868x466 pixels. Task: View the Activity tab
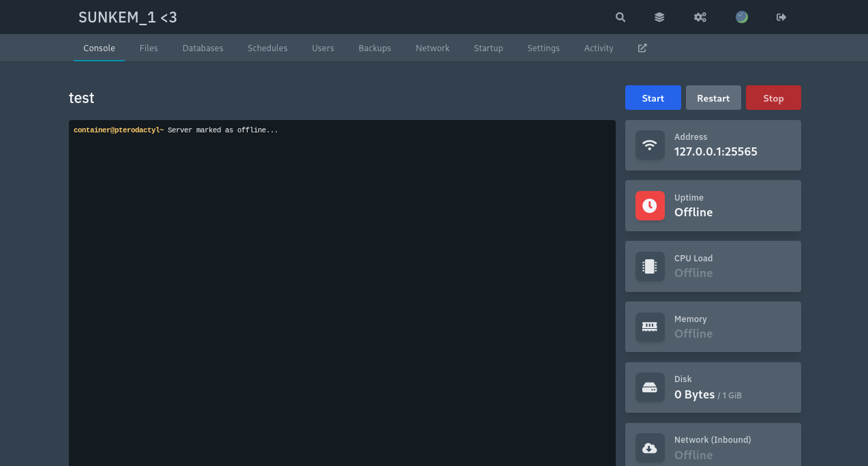tap(599, 48)
